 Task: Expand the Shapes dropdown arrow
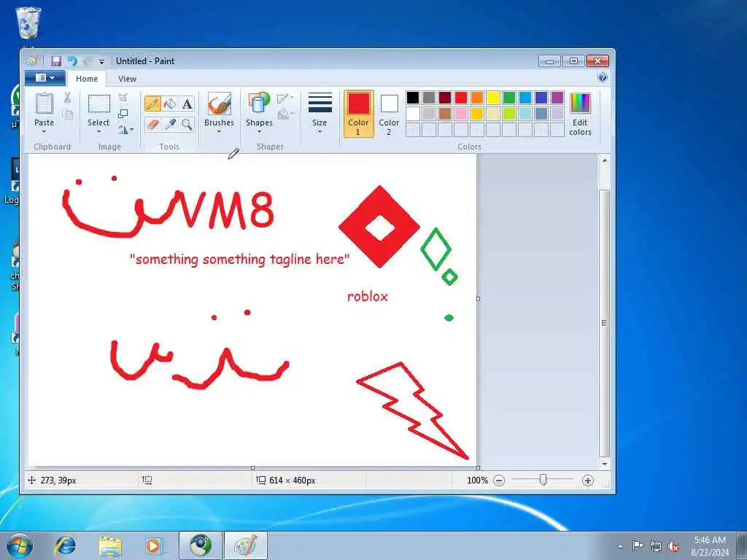click(259, 132)
